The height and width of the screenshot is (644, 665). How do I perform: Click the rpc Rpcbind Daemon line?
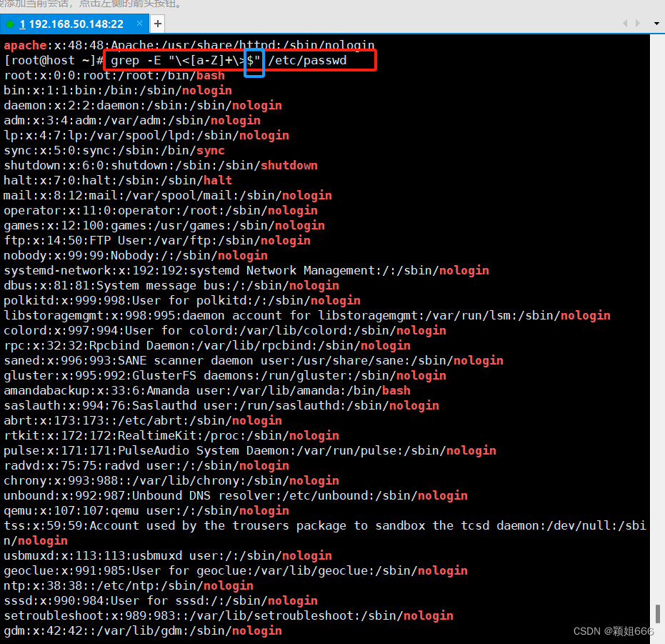(x=207, y=345)
